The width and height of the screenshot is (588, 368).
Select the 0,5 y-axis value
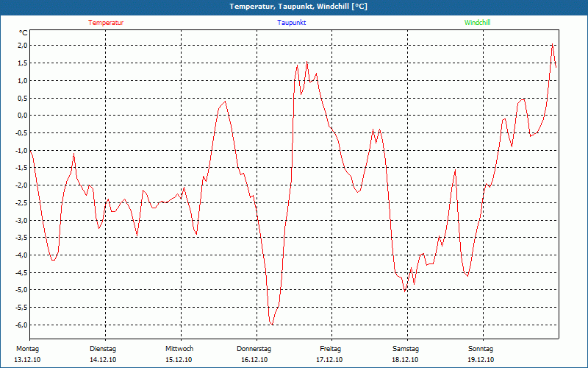23,98
